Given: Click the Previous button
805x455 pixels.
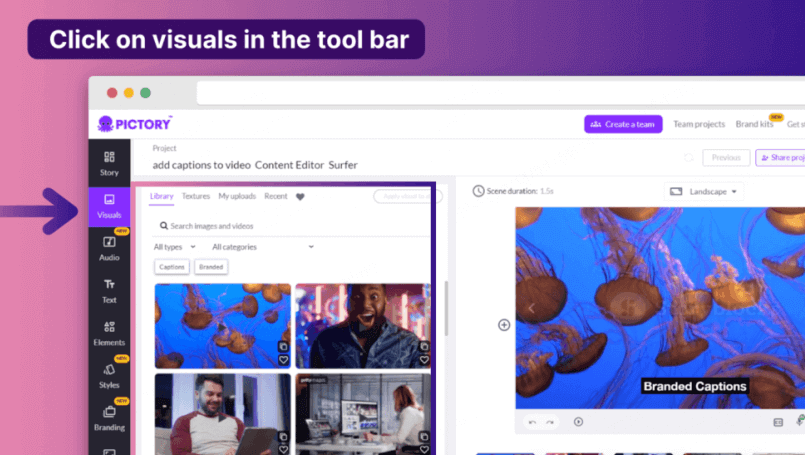Looking at the screenshot, I should pyautogui.click(x=726, y=158).
